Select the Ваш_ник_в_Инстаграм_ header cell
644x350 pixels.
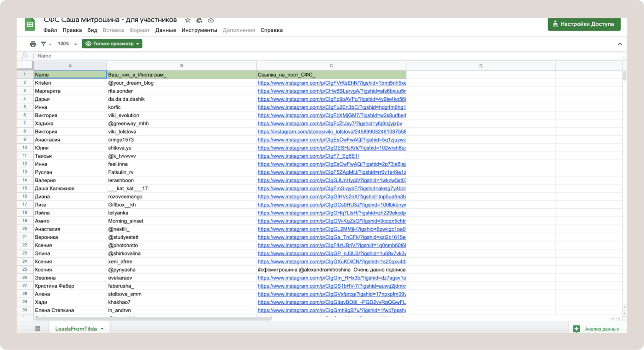coord(182,75)
